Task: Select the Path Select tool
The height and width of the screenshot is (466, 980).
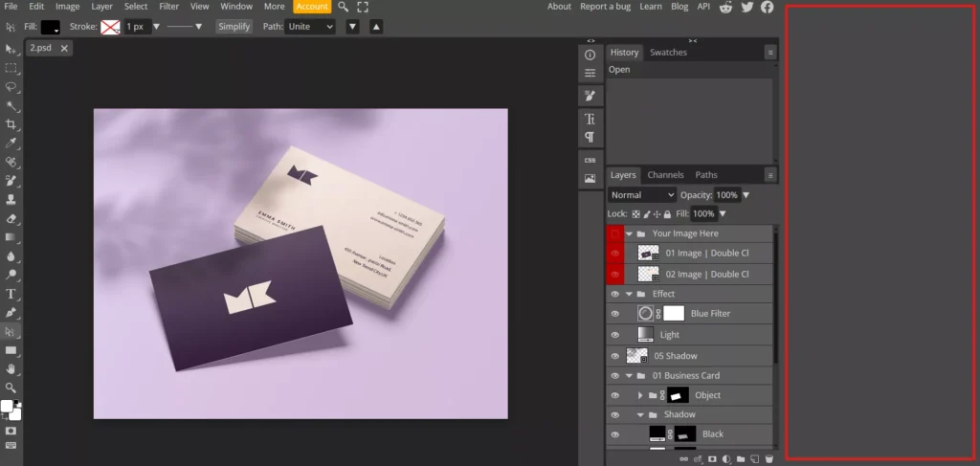Action: coord(11,332)
